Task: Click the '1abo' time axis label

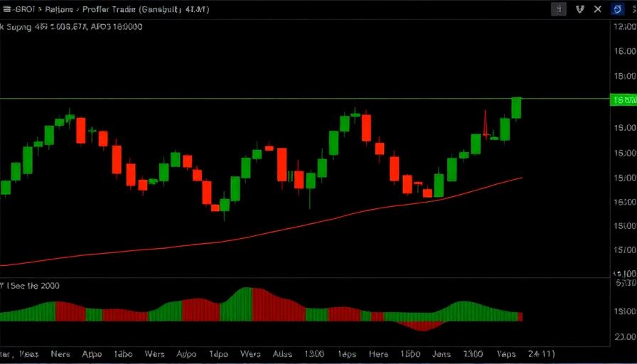Action: [x=123, y=354]
